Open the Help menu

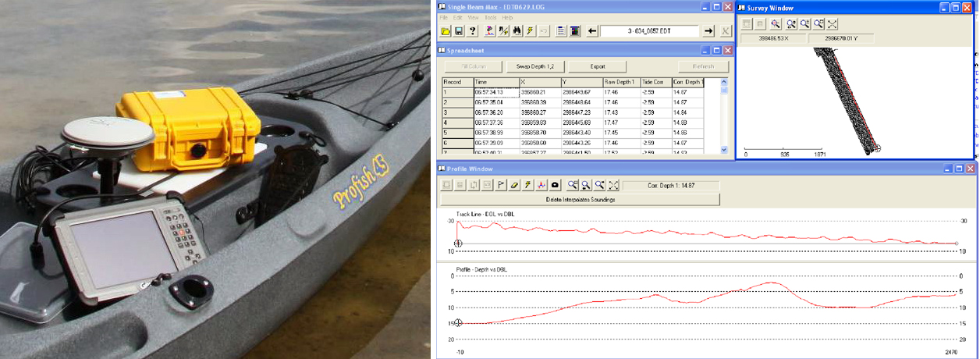click(x=507, y=18)
